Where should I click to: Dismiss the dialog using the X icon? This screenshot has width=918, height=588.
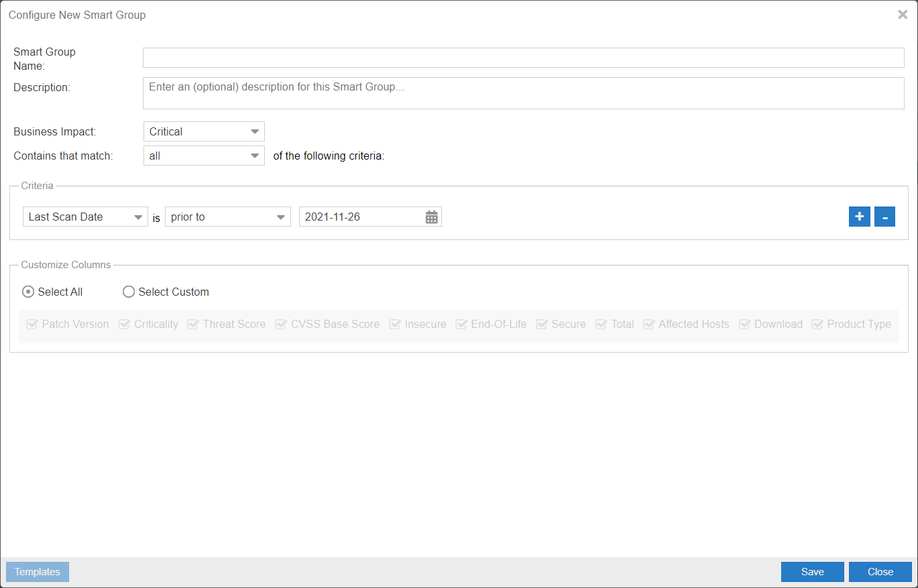point(903,14)
